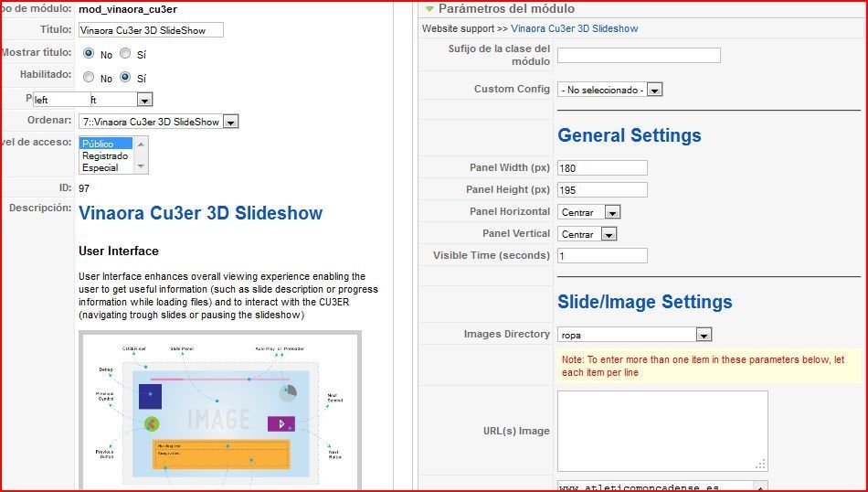Image resolution: width=868 pixels, height=492 pixels.
Task: Click the Título text field
Action: (x=151, y=30)
